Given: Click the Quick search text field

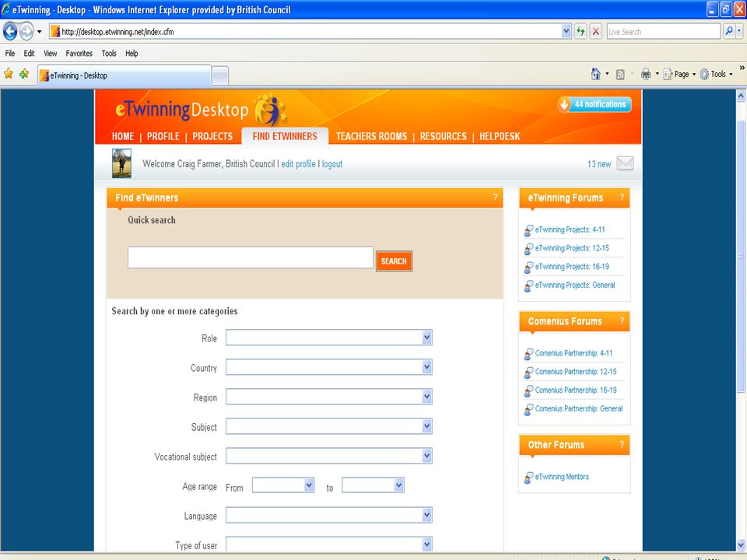Looking at the screenshot, I should 251,257.
